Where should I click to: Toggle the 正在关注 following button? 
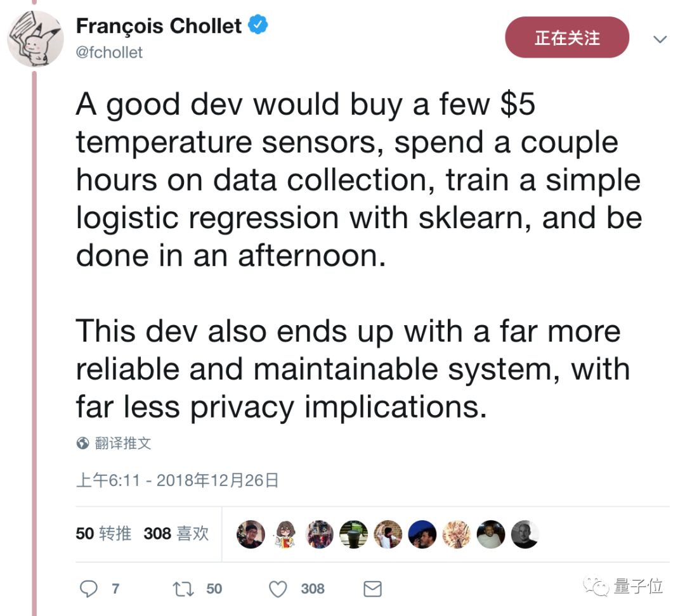pyautogui.click(x=566, y=37)
